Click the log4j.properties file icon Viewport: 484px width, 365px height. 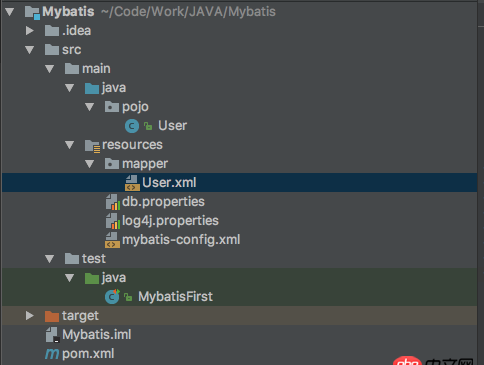(x=113, y=221)
